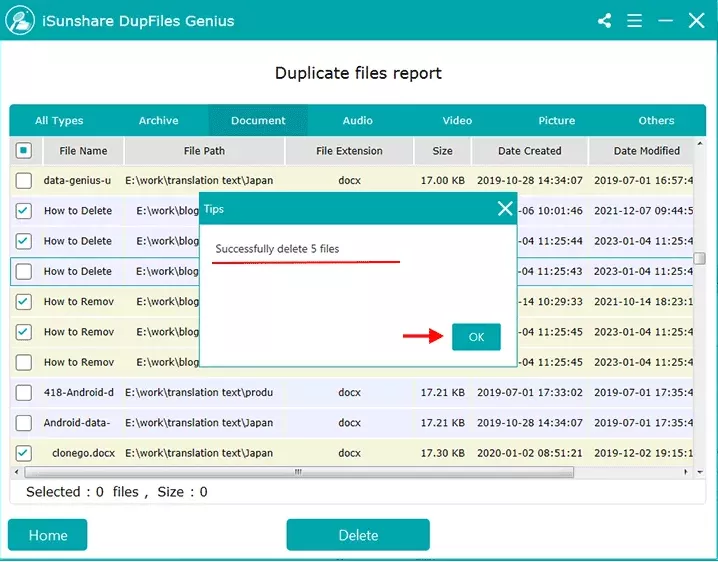Click the Android-data- file name cell
718x562 pixels.
[77, 423]
